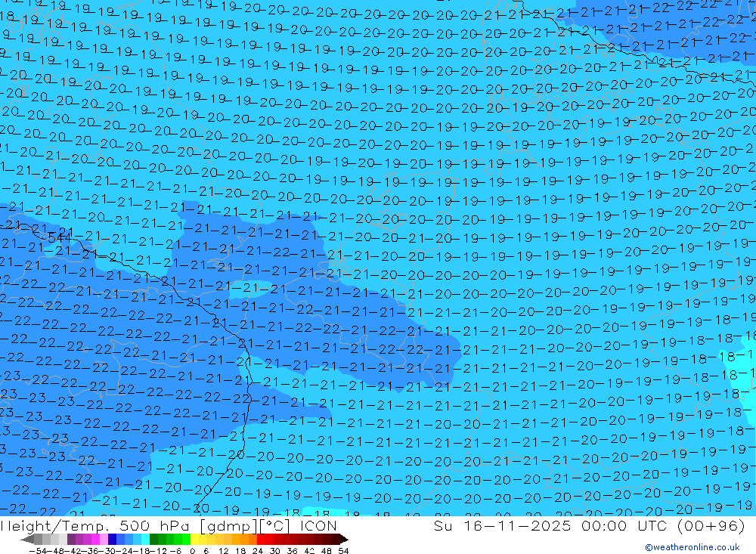Pick the dark purple swatch in the legend
The width and height of the screenshot is (756, 554).
point(71,539)
